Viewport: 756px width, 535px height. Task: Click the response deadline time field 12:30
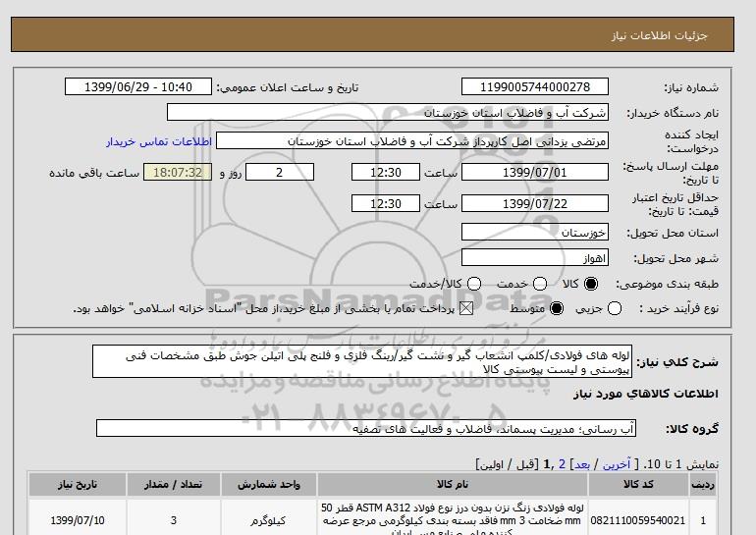pos(386,172)
